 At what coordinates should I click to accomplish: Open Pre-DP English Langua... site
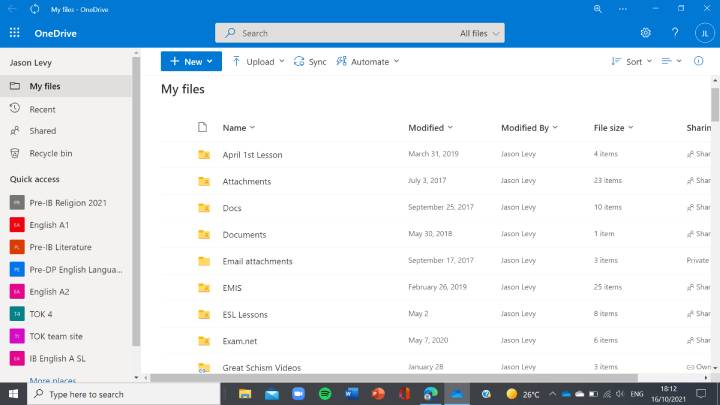tap(76, 270)
